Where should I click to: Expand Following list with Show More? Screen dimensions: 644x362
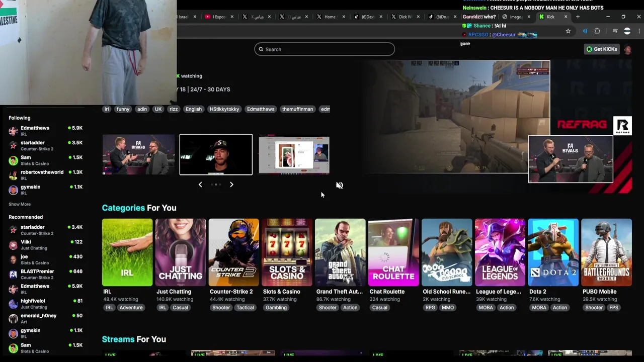click(x=20, y=204)
